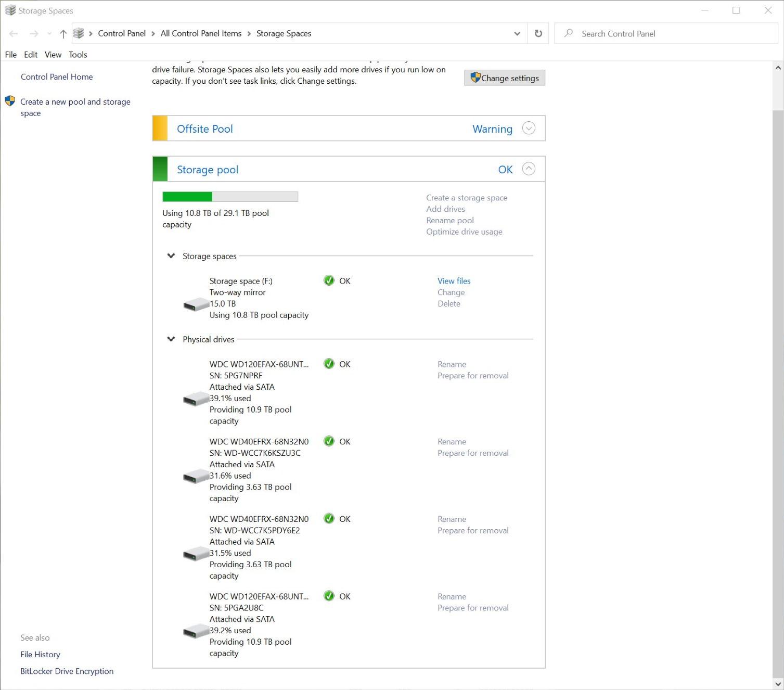
Task: Collapse the Storage spaces list
Action: click(171, 256)
